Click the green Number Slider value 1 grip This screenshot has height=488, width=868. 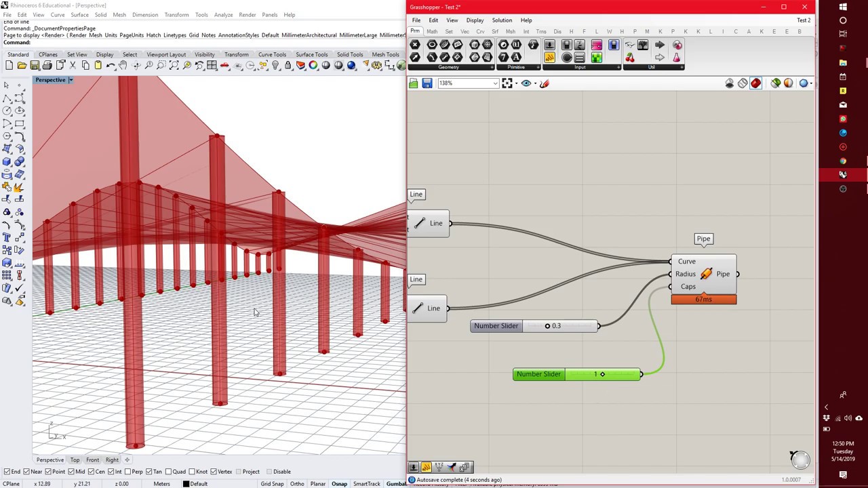[602, 374]
